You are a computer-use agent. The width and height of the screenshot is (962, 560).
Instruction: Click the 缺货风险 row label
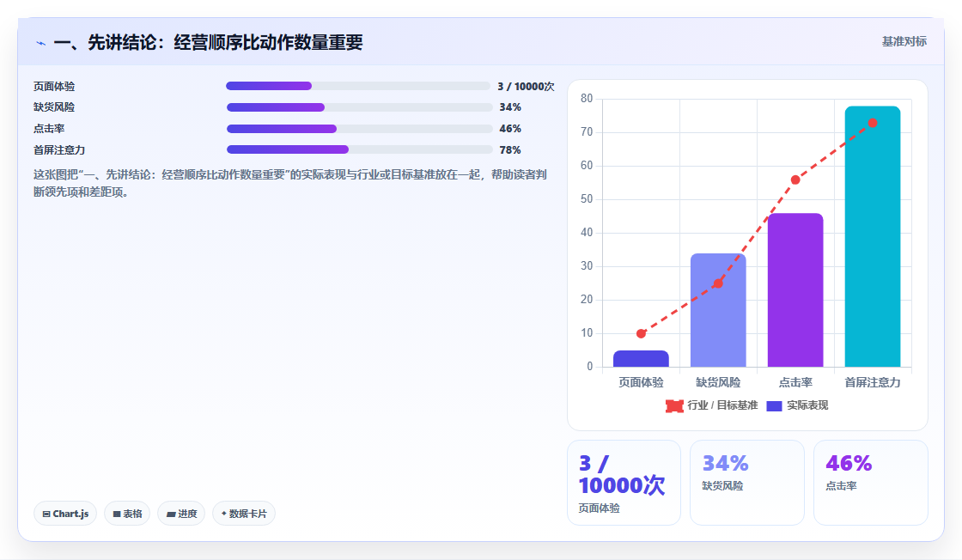pos(54,107)
